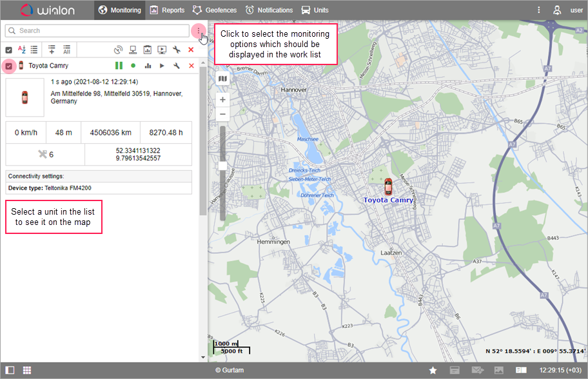Click Device type Teltonika FM4200 row
The height and width of the screenshot is (379, 588).
(99, 188)
